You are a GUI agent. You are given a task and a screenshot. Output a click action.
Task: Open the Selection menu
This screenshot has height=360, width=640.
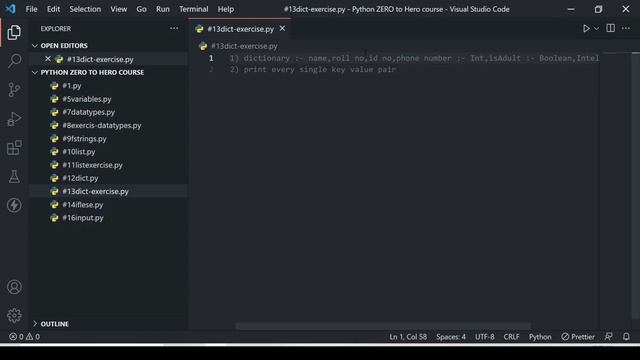click(x=85, y=9)
